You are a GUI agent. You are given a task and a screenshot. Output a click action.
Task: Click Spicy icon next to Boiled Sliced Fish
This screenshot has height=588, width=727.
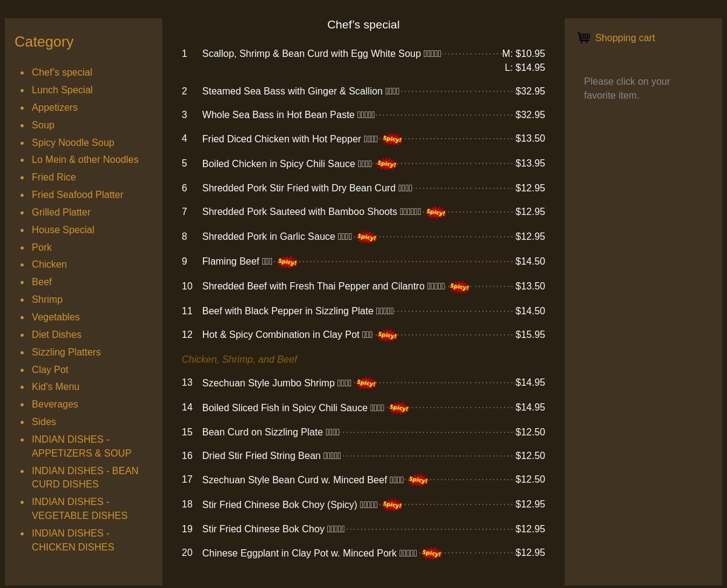[x=399, y=408]
